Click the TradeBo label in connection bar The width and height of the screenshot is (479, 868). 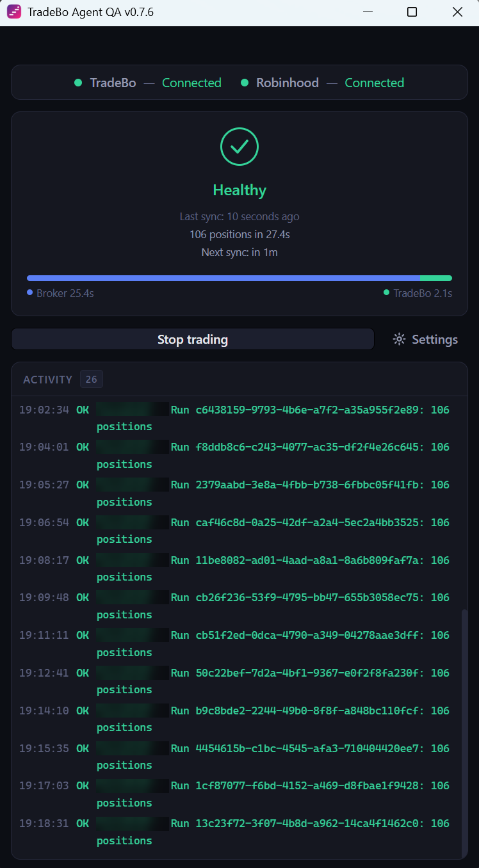113,83
